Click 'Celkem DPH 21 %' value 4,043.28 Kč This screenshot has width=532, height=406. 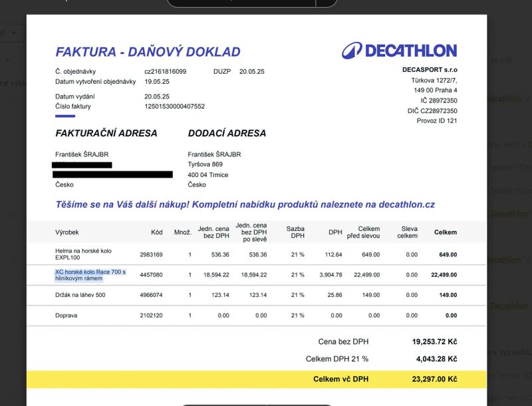click(437, 359)
